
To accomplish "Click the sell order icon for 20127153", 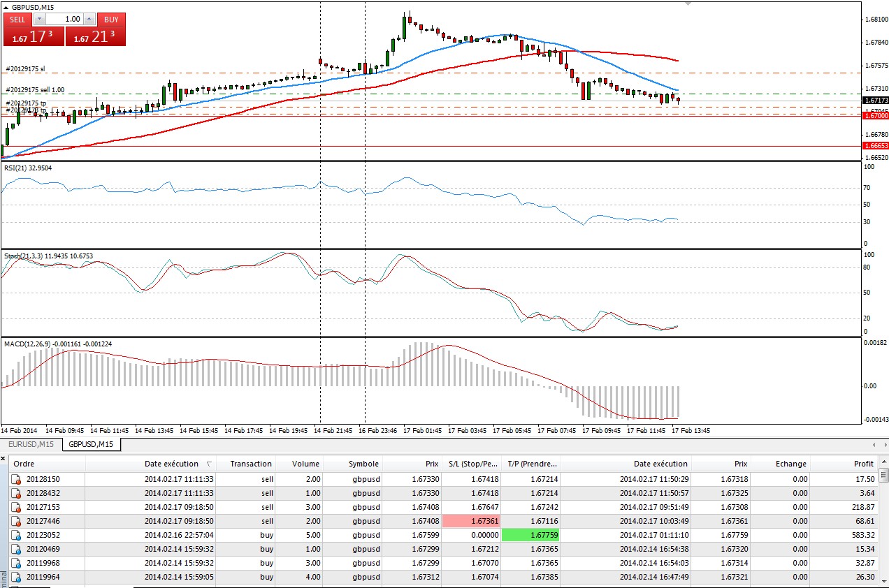I will point(16,507).
